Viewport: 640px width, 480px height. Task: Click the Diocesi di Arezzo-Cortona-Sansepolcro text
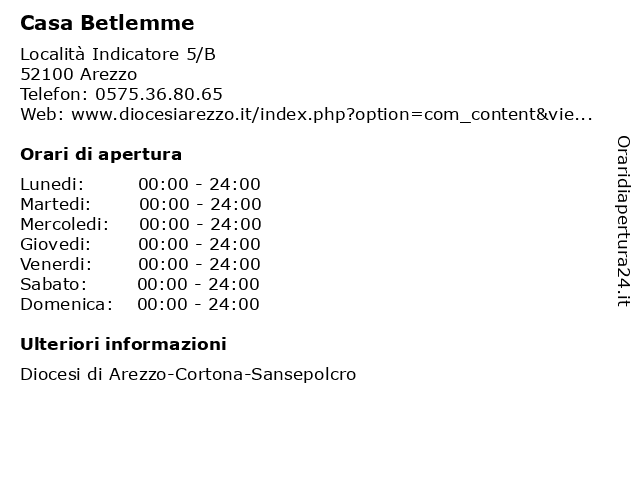click(188, 374)
